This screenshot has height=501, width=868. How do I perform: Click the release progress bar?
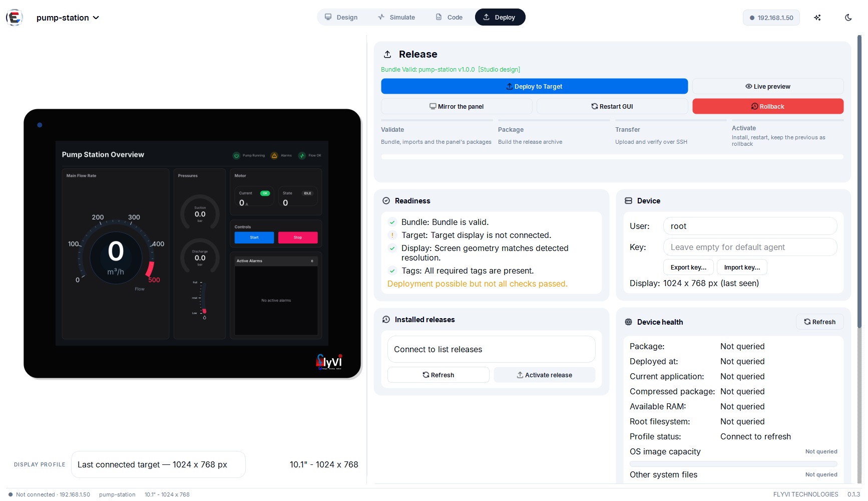(x=612, y=157)
